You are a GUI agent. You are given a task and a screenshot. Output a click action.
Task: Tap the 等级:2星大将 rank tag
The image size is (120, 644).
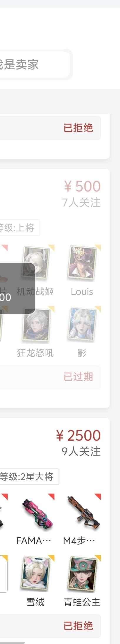(x=29, y=477)
